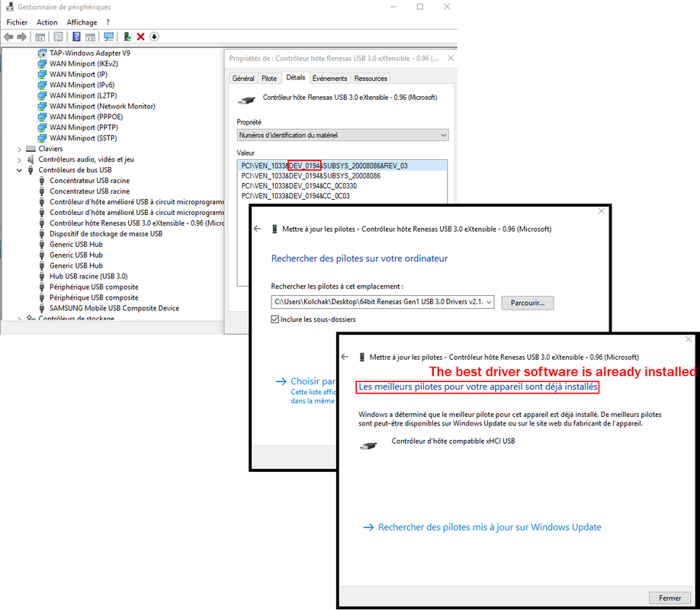Image resolution: width=700 pixels, height=610 pixels.
Task: Close the Propriétés dialog with its X
Action: 451,58
